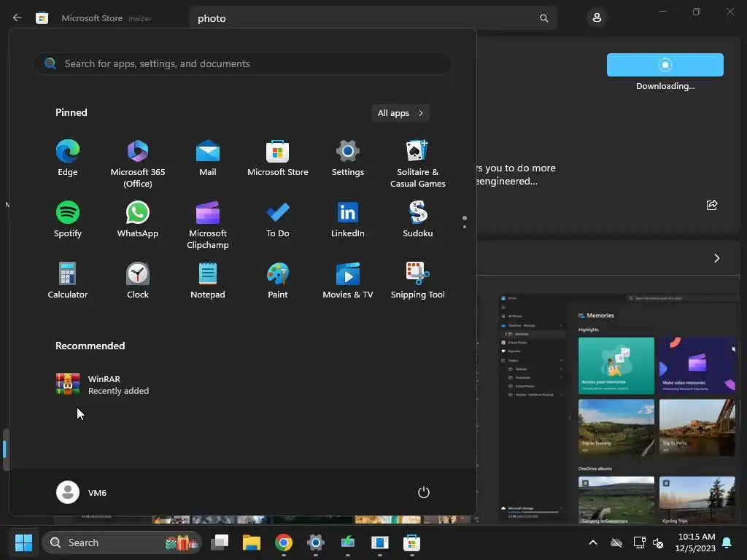Open Settings from the taskbar
747x560 pixels.
[x=315, y=542]
